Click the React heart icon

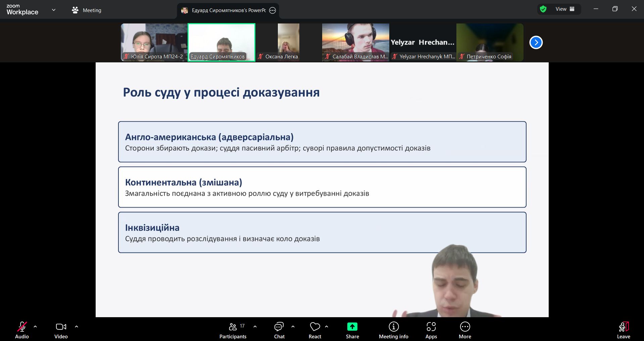(315, 330)
